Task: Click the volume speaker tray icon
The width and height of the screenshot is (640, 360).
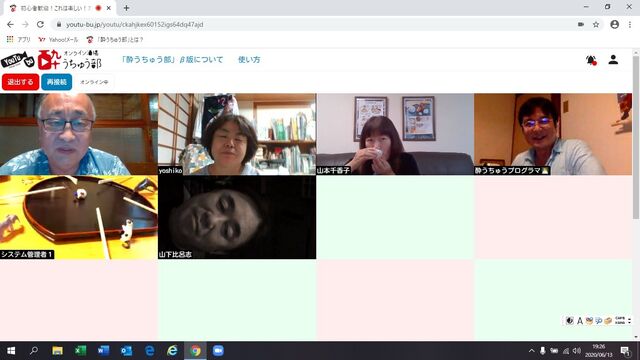Action: (577, 351)
